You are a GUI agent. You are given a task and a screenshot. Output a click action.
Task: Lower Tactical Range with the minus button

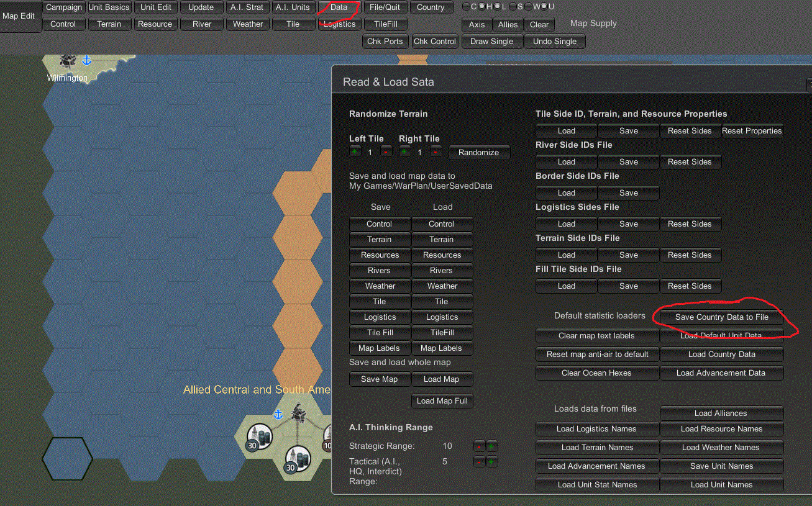click(479, 461)
